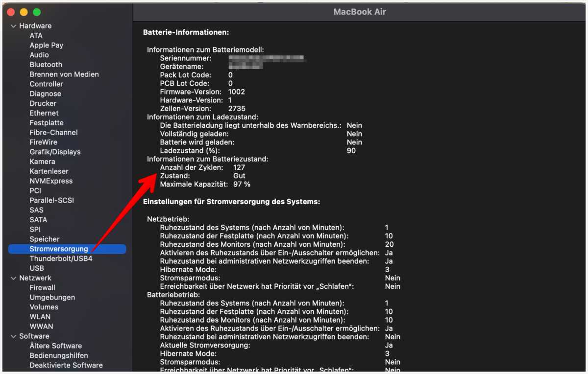Click the Hardware-Version label
The height and width of the screenshot is (374, 588).
(191, 100)
